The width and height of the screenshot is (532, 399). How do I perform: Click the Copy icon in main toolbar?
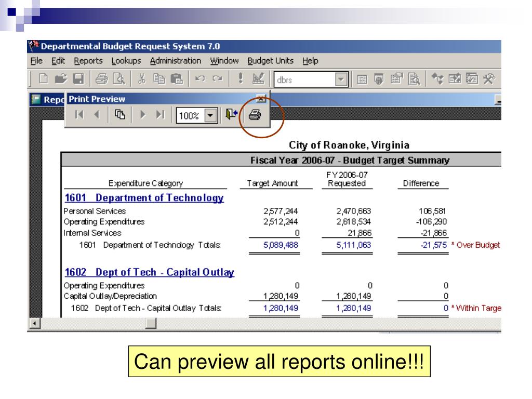tap(159, 79)
